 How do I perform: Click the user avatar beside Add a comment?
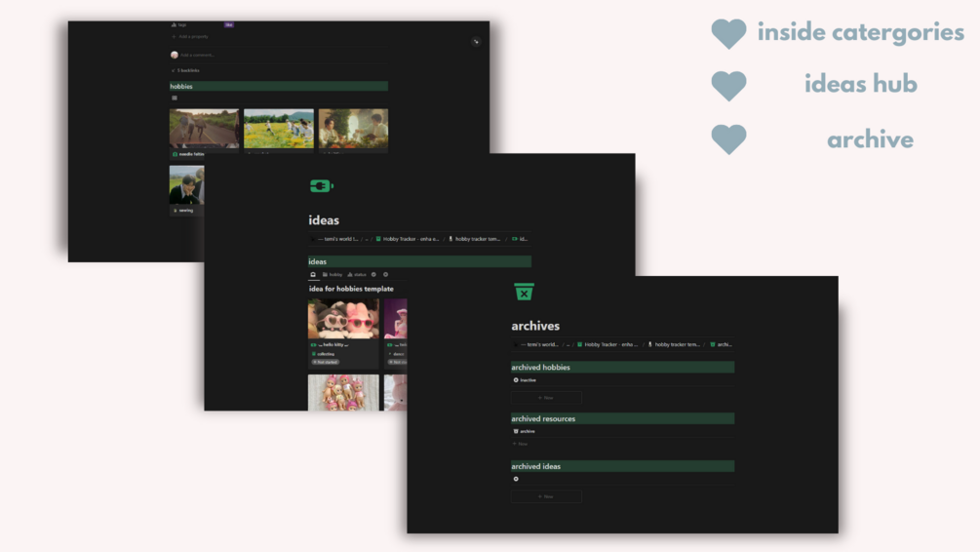point(175,55)
